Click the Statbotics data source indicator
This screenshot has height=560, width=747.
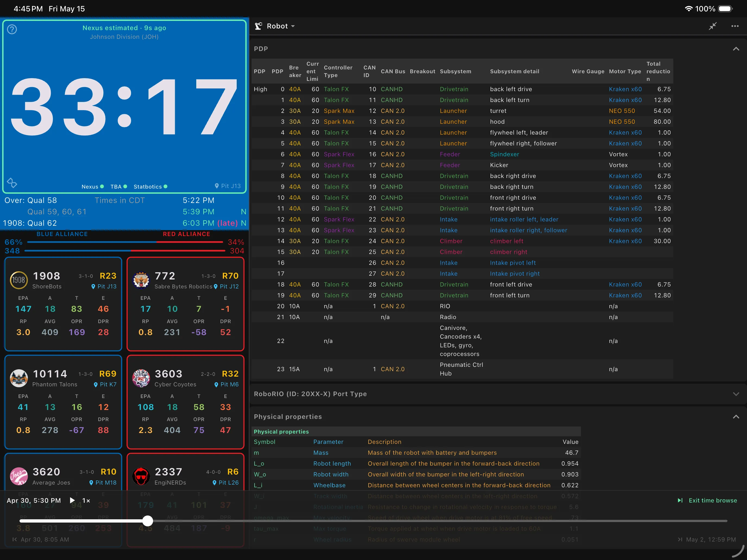coord(151,187)
